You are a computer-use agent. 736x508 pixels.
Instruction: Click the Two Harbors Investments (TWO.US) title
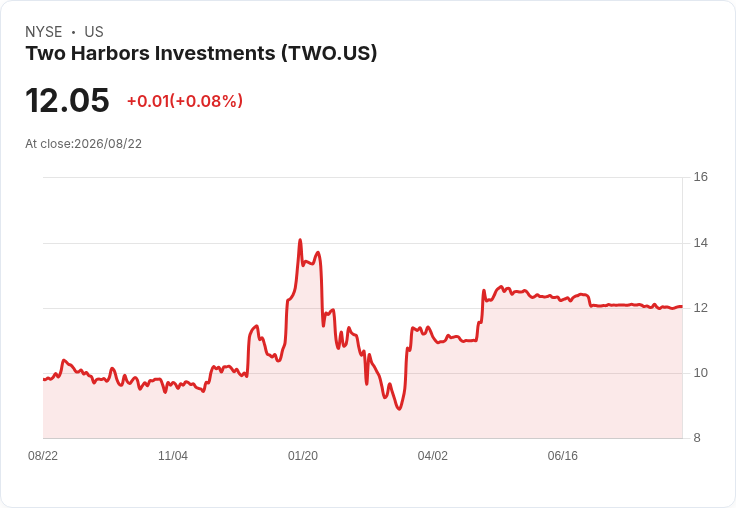pyautogui.click(x=201, y=54)
